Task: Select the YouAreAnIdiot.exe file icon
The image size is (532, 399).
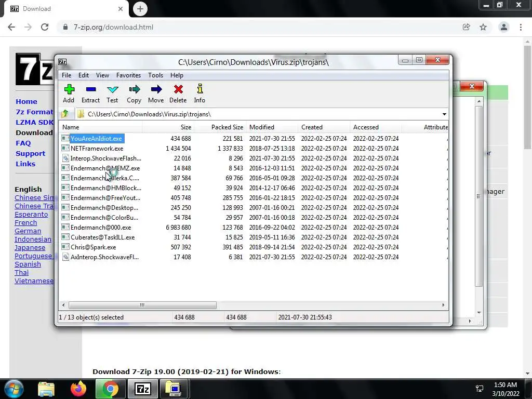Action: click(x=65, y=138)
